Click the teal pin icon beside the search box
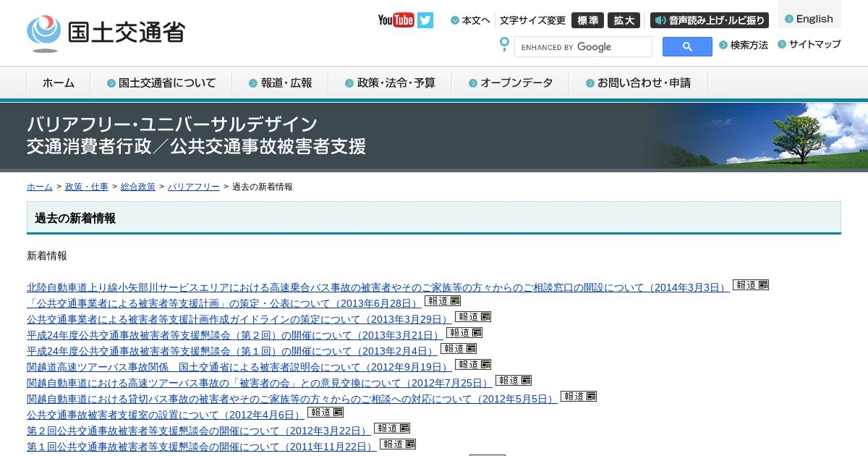 [504, 45]
